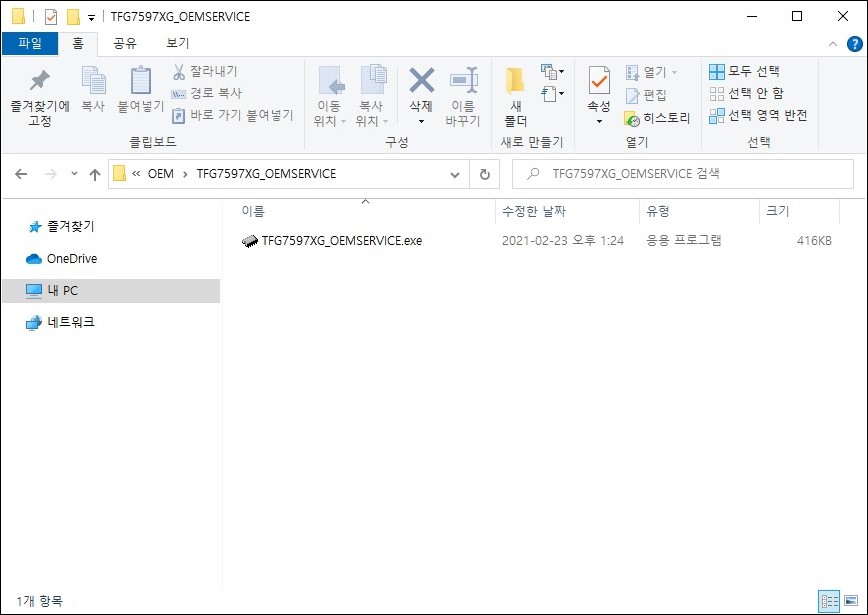Click OEM in the address breadcrumb
The width and height of the screenshot is (868, 615).
[x=161, y=174]
